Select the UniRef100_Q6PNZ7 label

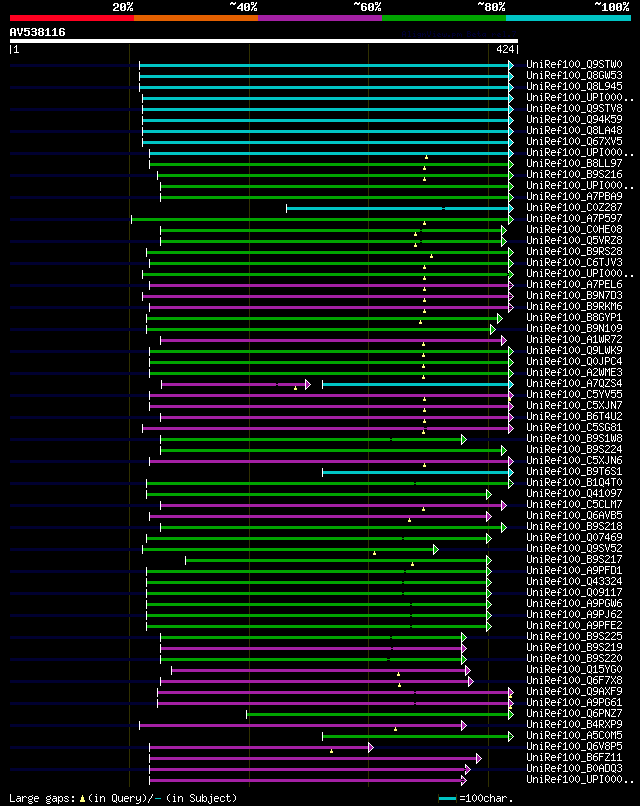click(x=574, y=713)
